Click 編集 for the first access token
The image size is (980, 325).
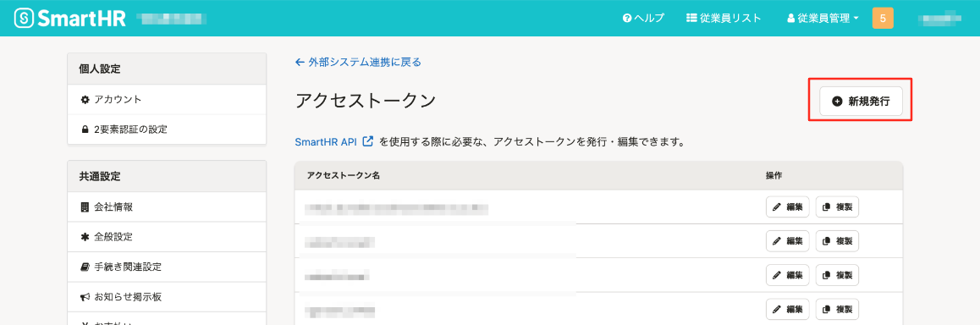tap(788, 207)
